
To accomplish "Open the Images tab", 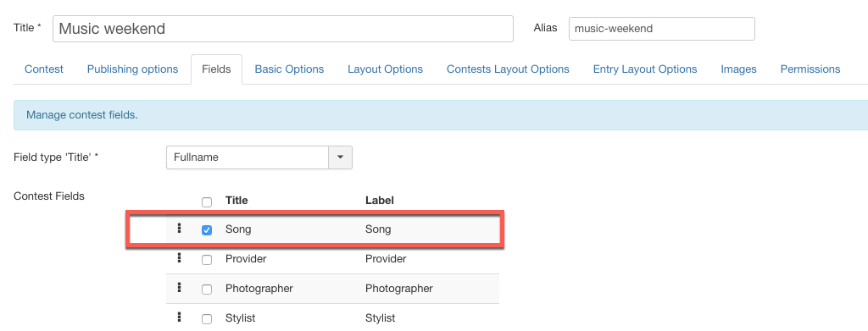I will (x=738, y=69).
